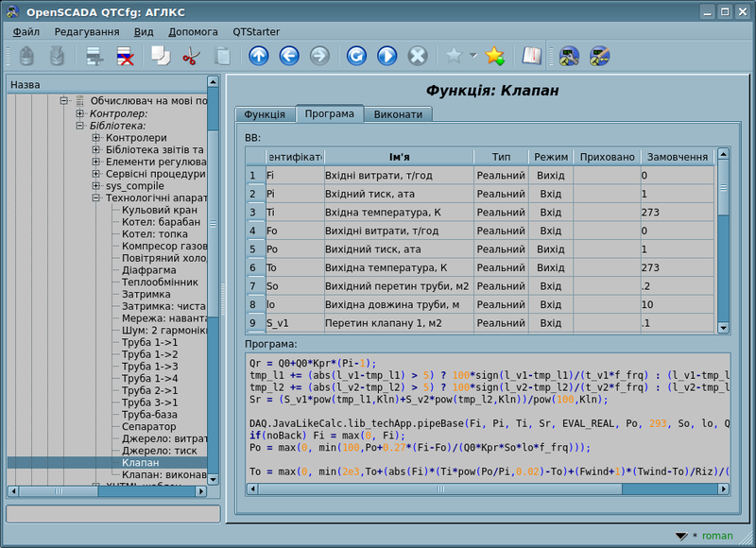
Task: Go forward with the gray right arrow
Action: 319,56
